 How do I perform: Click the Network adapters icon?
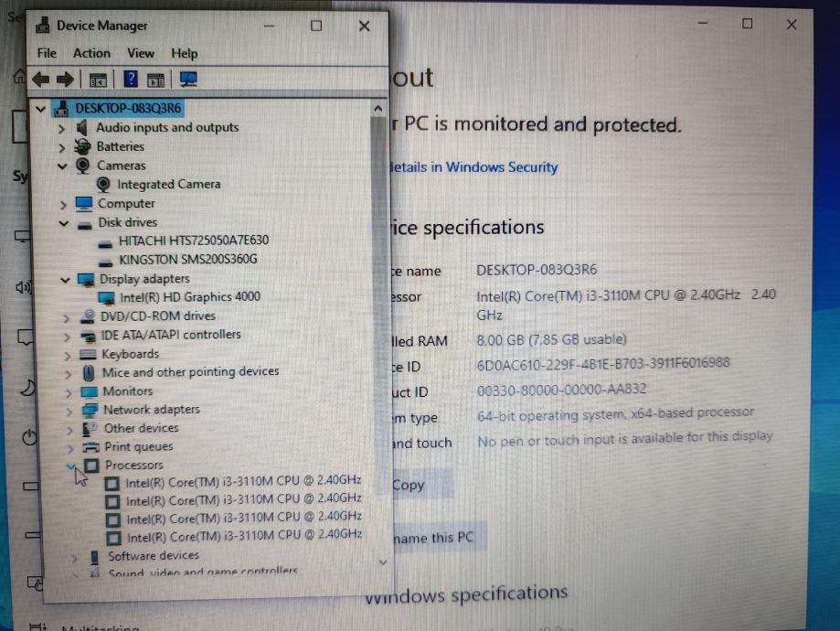[x=90, y=411]
